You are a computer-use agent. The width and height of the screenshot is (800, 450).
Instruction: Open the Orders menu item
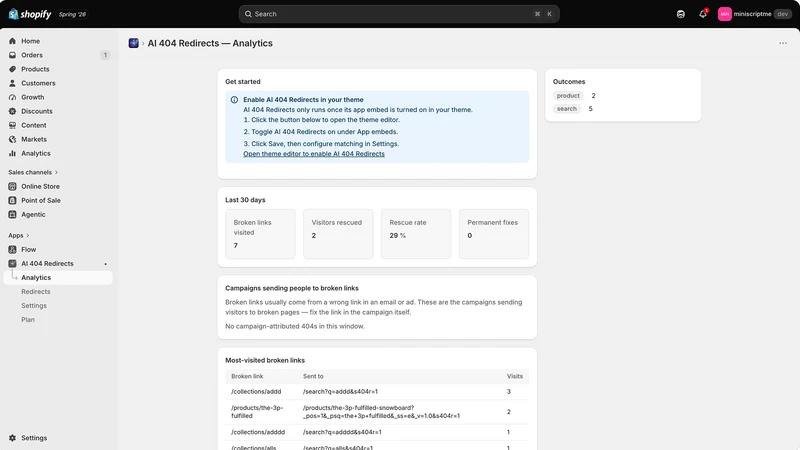click(32, 55)
